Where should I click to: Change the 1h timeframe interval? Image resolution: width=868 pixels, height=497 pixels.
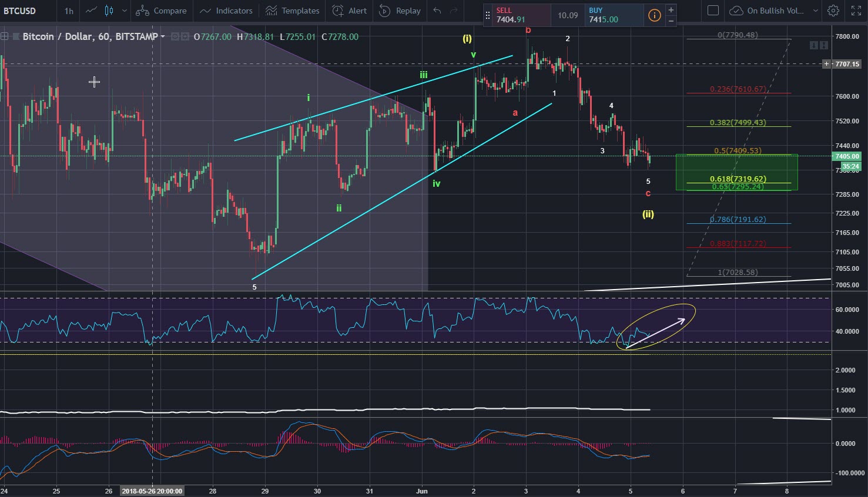[69, 11]
